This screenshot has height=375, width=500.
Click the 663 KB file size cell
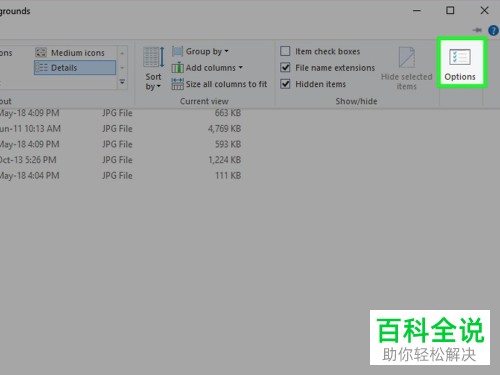coord(228,113)
